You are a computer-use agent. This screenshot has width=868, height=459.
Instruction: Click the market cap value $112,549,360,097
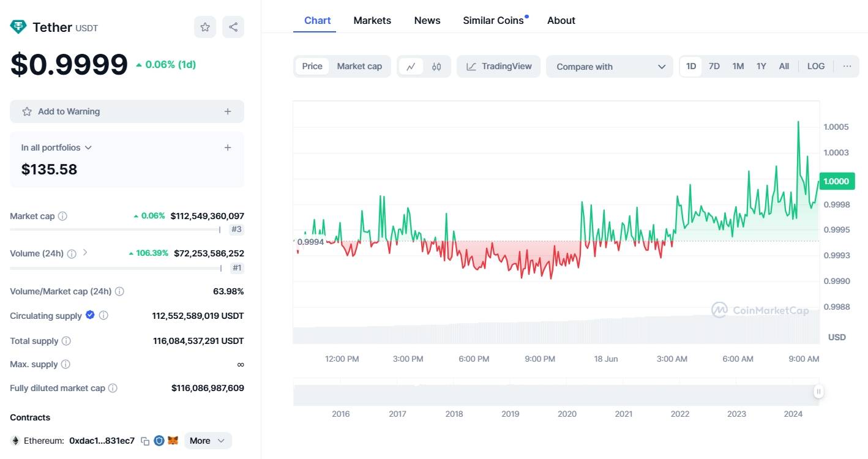coord(207,216)
